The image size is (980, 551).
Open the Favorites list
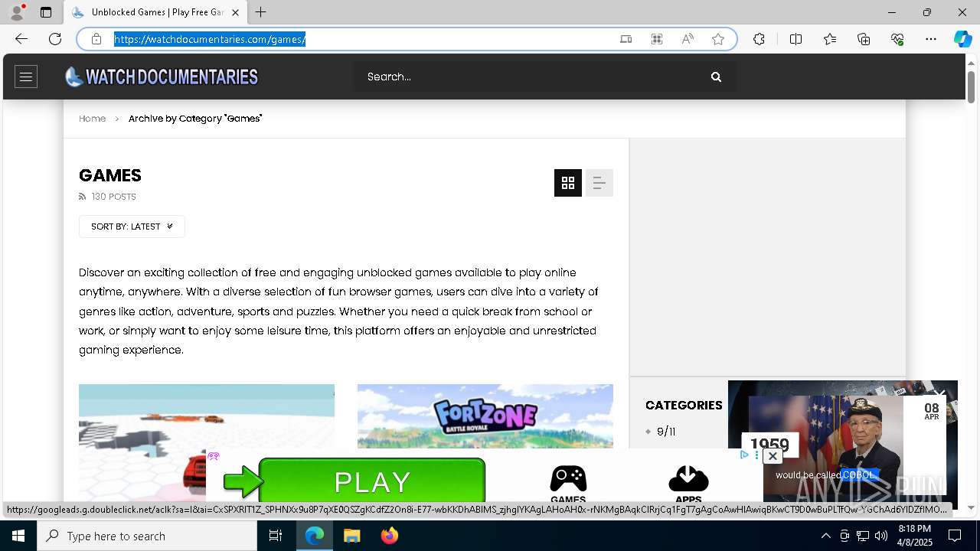click(x=830, y=39)
